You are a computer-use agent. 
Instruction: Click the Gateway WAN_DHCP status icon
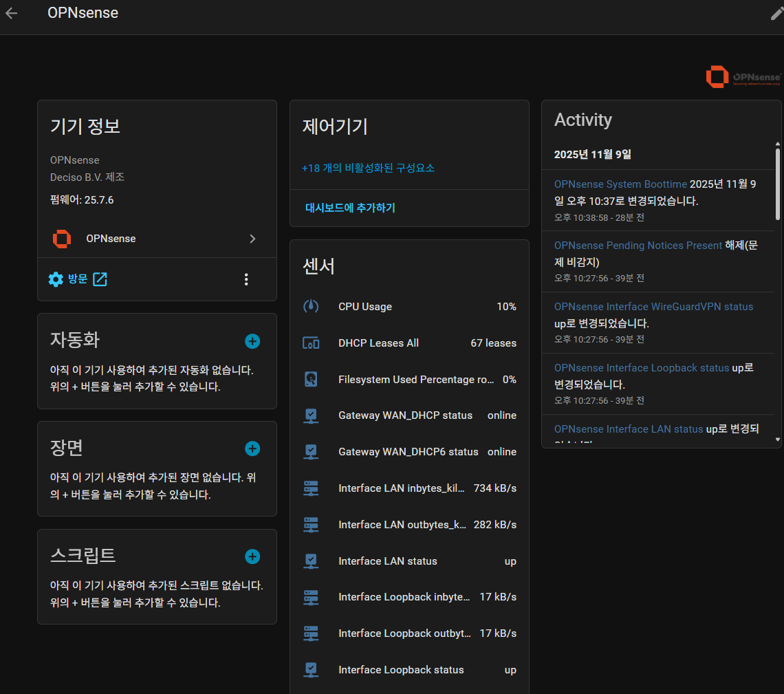[x=311, y=416]
